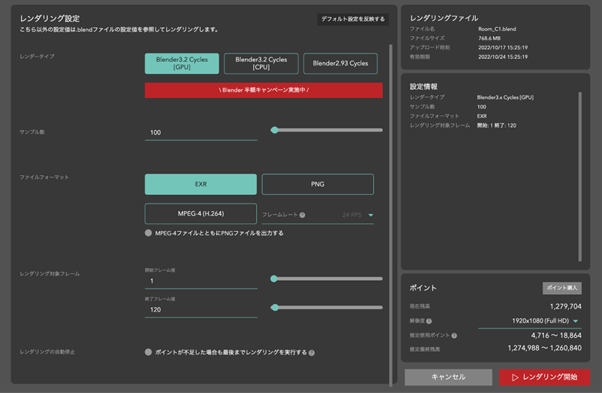Viewport: 602px width, 393px height.
Task: Select Blender2.93 Cycles render type
Action: point(340,63)
